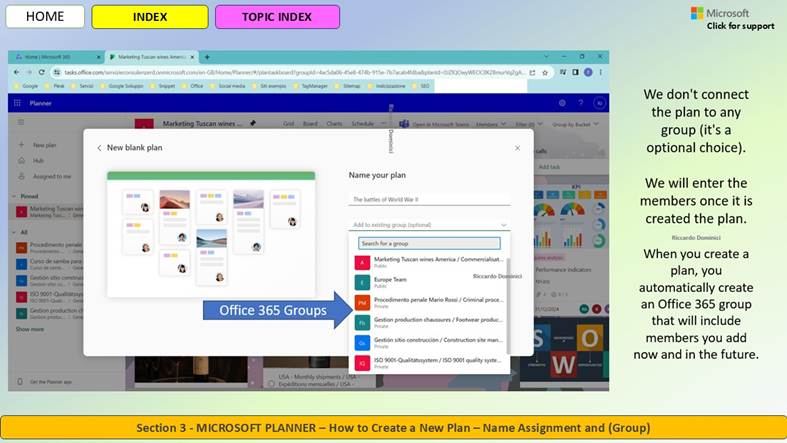Select the Marketing Tuscan wines America group
The width and height of the screenshot is (787, 443).
429,262
